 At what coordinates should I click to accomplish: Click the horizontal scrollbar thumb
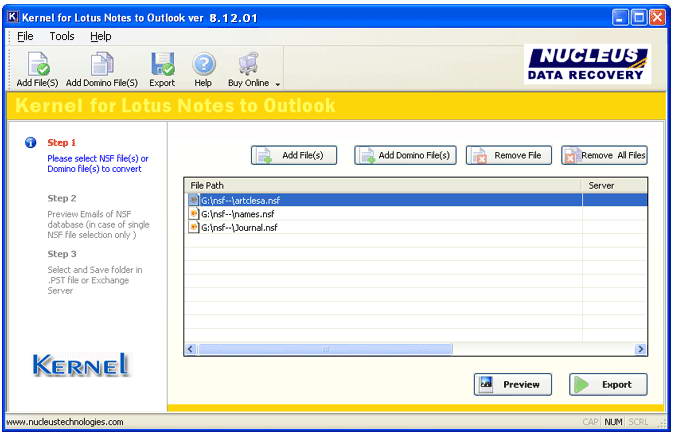click(325, 349)
